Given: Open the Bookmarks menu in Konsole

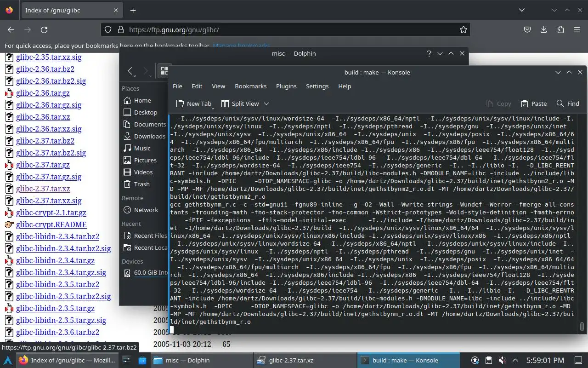Looking at the screenshot, I should tap(250, 86).
